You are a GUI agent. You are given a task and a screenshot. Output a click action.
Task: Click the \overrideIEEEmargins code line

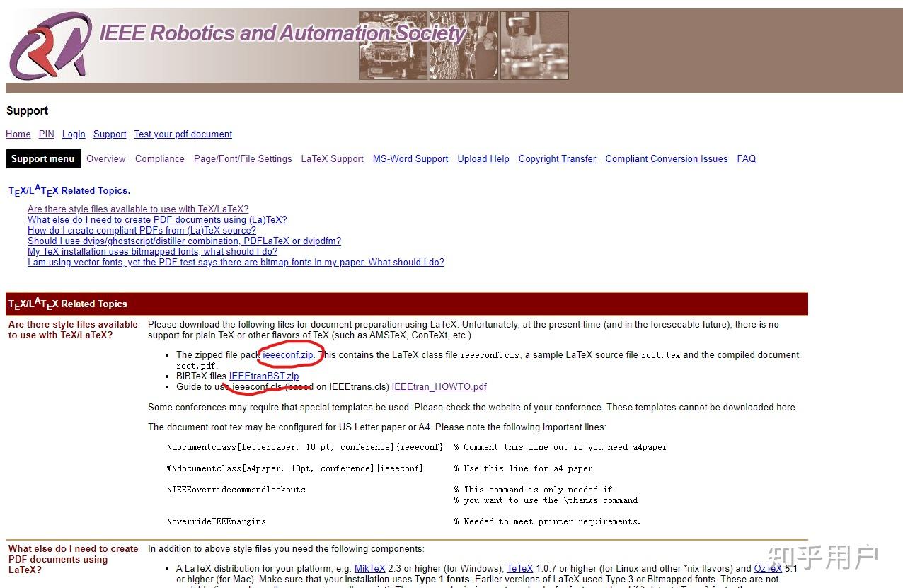217,521
